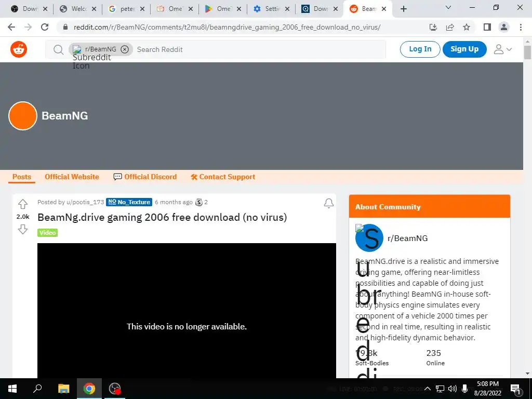Toggle post notification bell icon
This screenshot has height=399, width=532.
pos(328,203)
